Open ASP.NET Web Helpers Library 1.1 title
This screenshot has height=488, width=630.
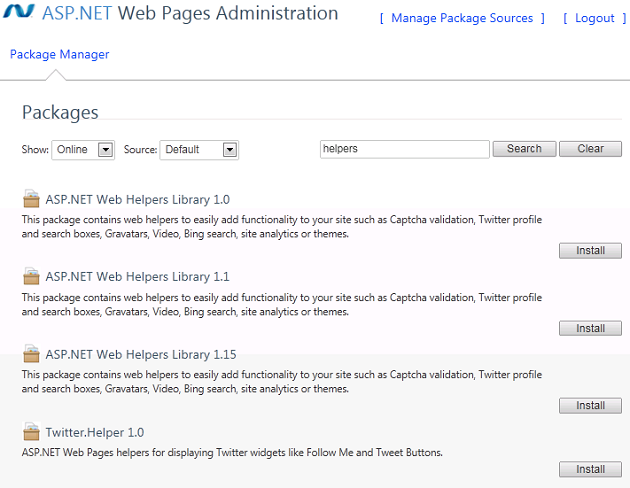(x=137, y=277)
